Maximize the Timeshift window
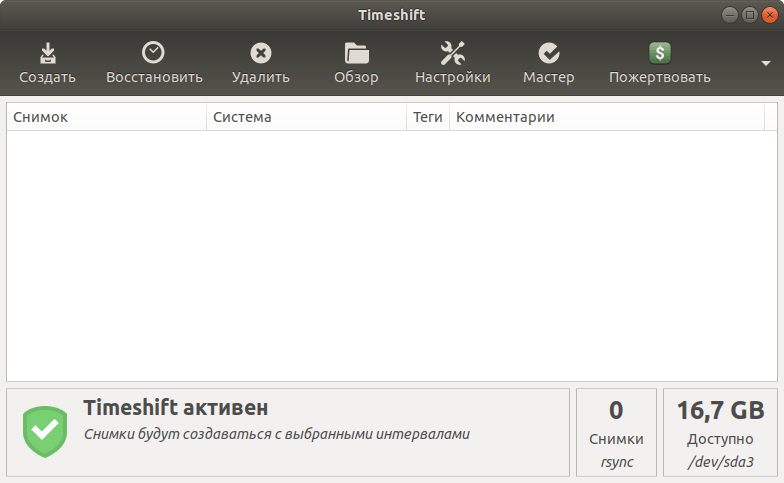Screen dimensions: 784x483 (750, 15)
